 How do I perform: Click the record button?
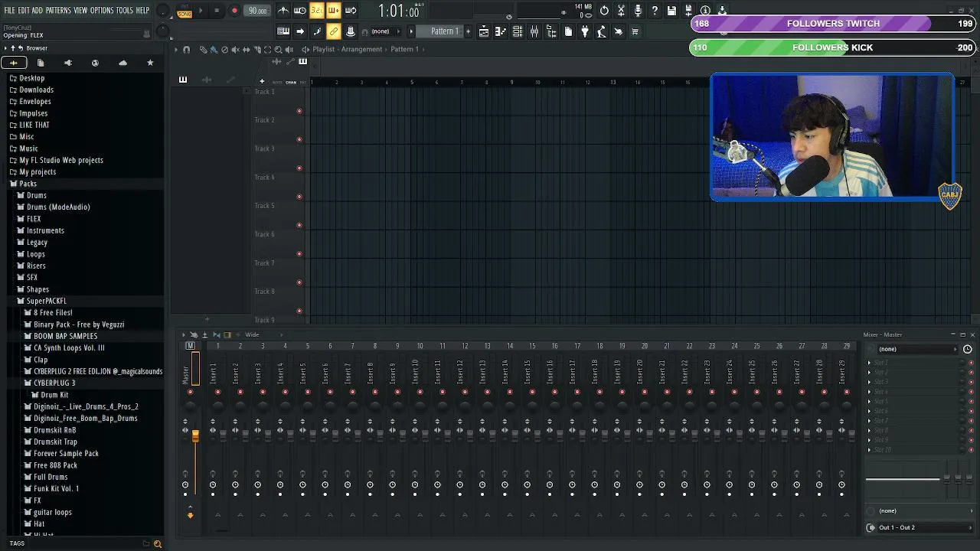pyautogui.click(x=234, y=11)
